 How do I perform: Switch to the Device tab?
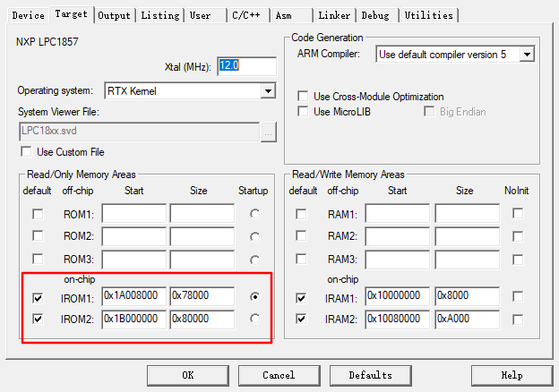click(28, 15)
